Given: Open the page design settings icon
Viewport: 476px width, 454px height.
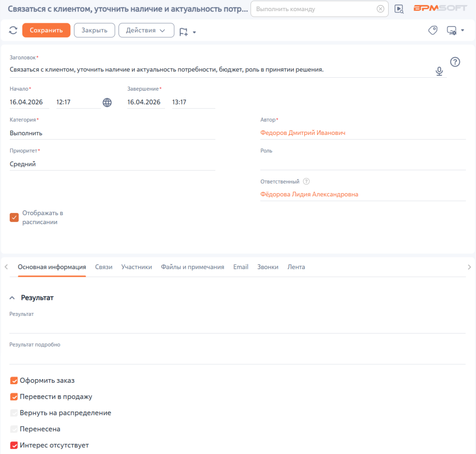Looking at the screenshot, I should tap(452, 30).
